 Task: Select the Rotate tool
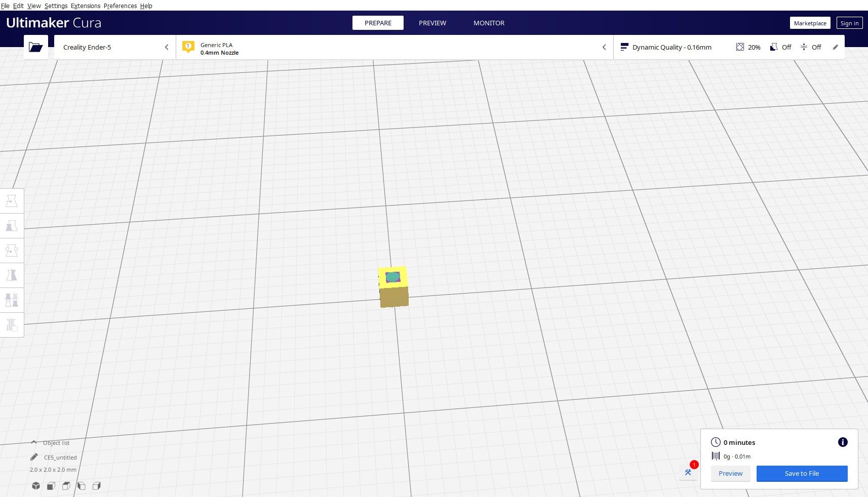click(11, 250)
